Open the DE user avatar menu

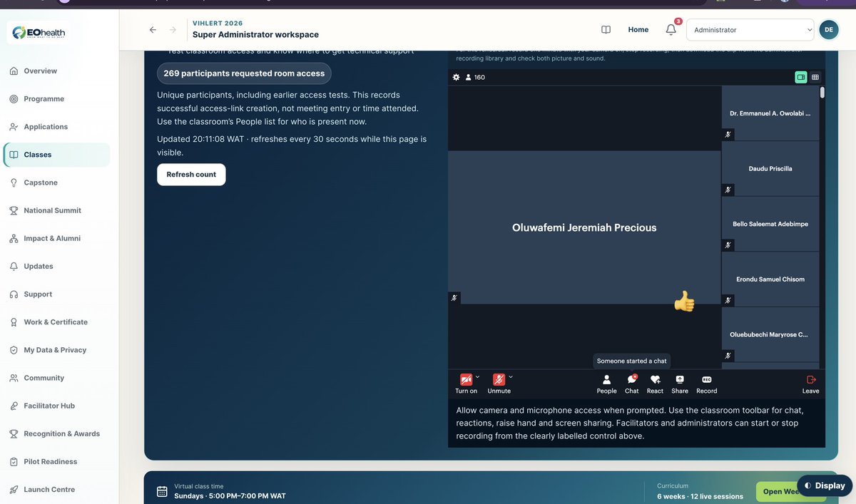pos(829,29)
